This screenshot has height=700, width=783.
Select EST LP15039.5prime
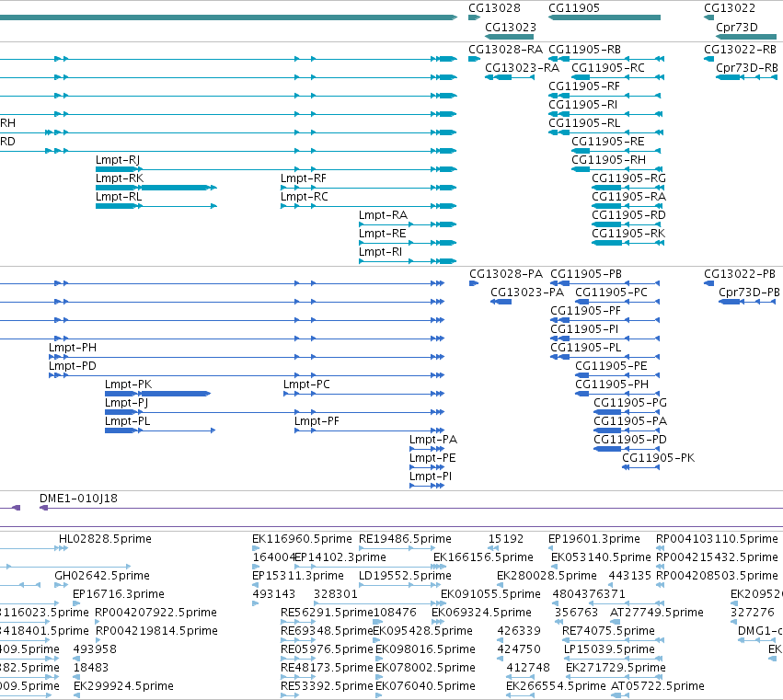609,650
